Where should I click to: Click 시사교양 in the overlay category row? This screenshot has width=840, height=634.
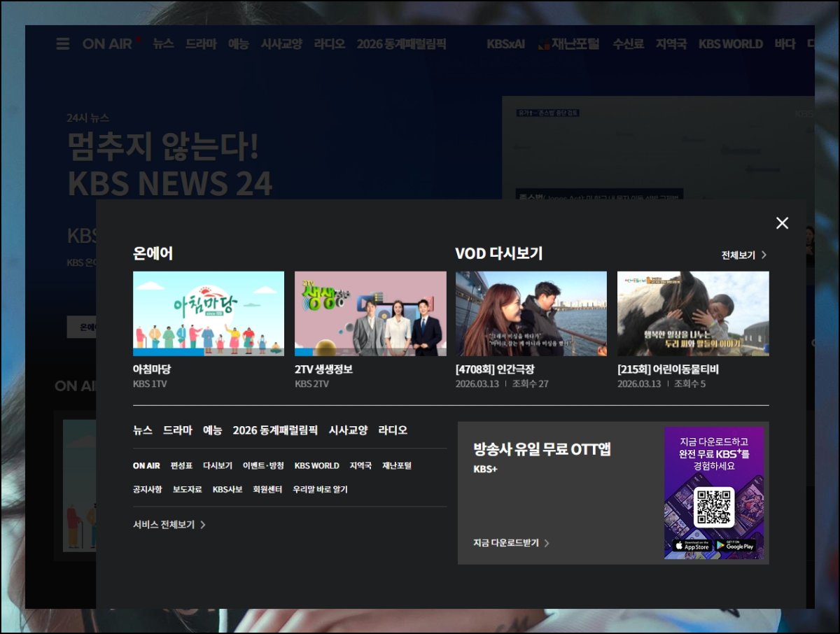pos(348,430)
